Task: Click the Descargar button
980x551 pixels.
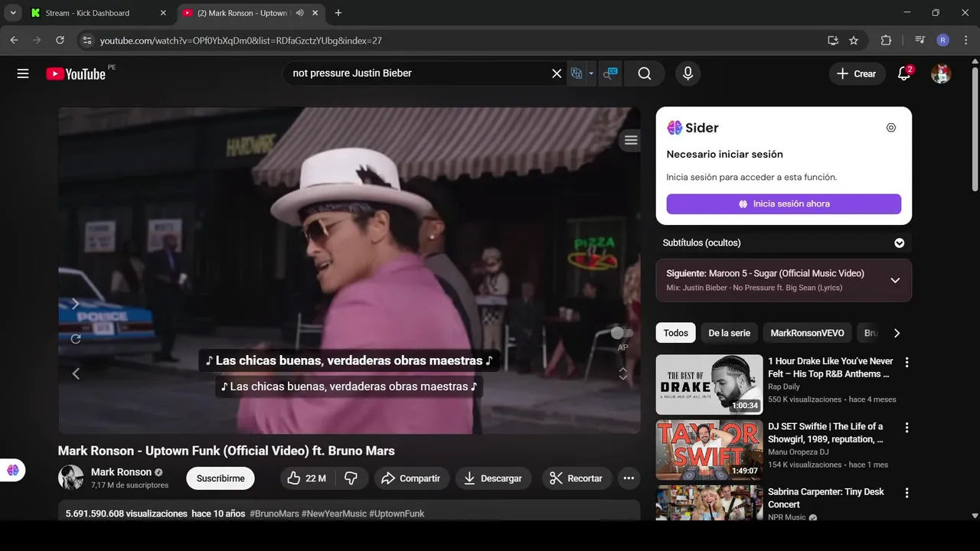Action: [x=494, y=478]
